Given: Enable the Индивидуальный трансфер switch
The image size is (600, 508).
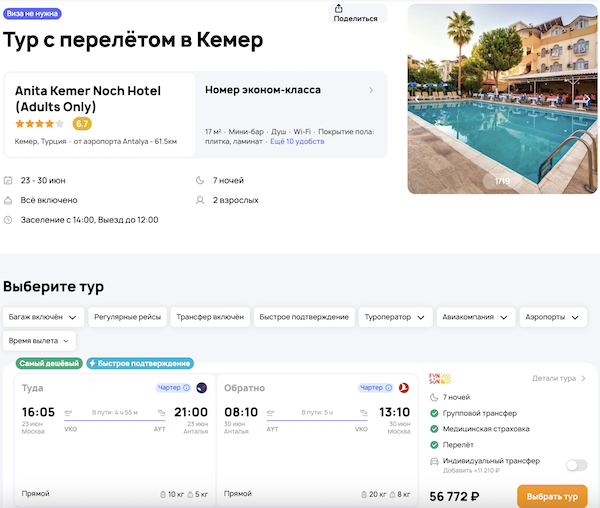Looking at the screenshot, I should [576, 465].
